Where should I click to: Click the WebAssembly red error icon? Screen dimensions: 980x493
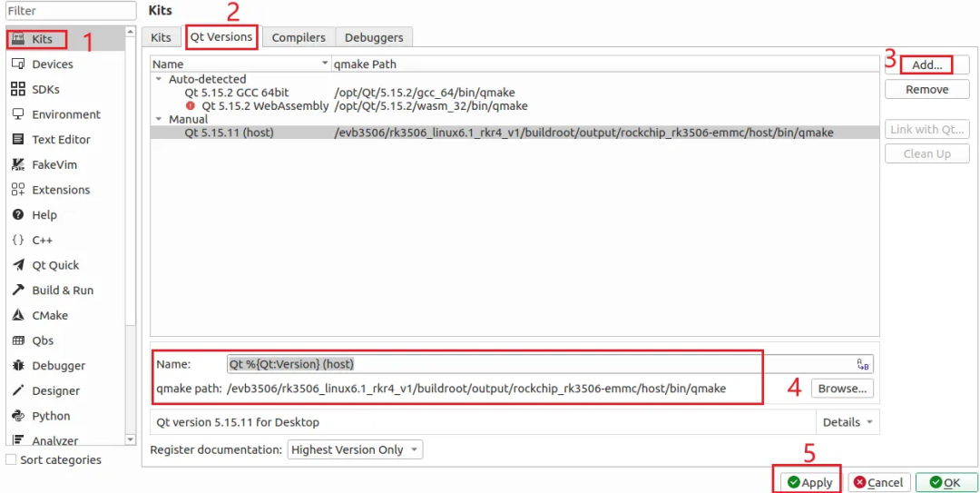(191, 105)
